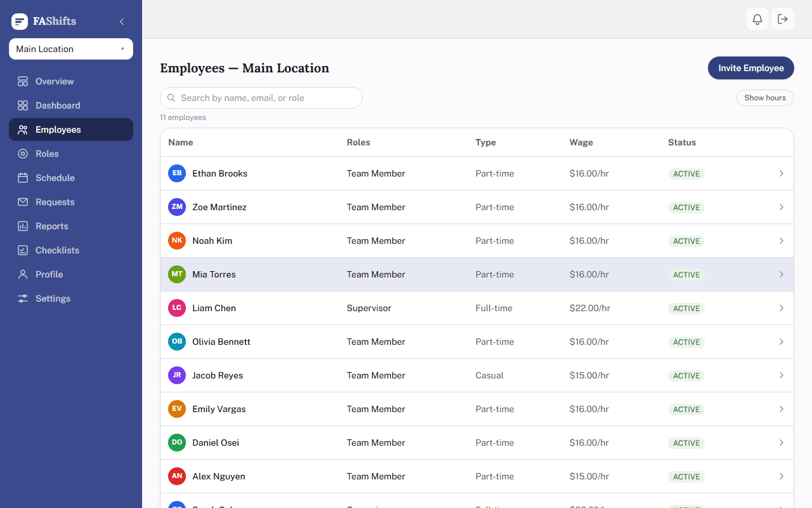Expand Daniel Osei row chevron
This screenshot has width=812, height=508.
782,443
